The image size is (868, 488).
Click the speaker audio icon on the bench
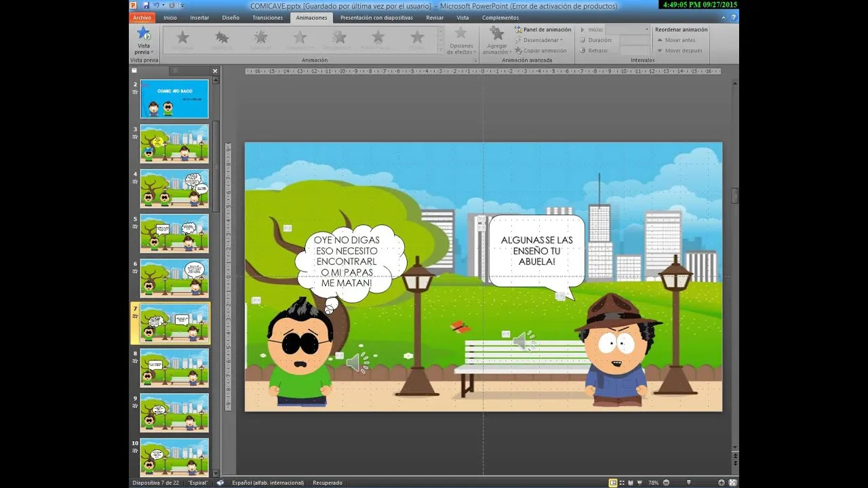tap(524, 341)
